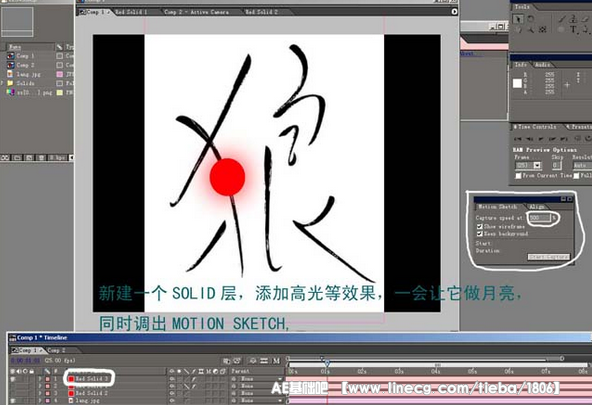Enable Show wireframe checkbox in Motion Sketch
The image size is (592, 405).
click(479, 226)
